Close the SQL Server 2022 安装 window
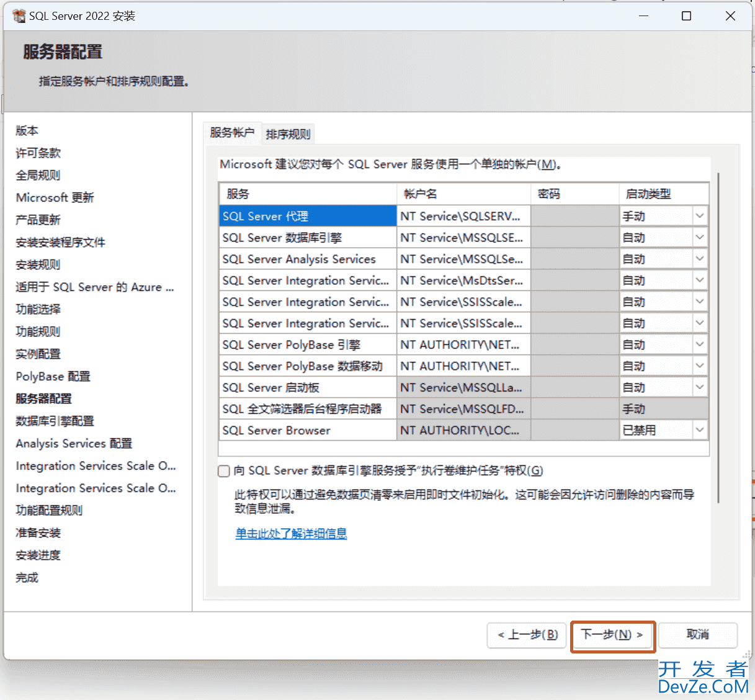 (x=730, y=16)
